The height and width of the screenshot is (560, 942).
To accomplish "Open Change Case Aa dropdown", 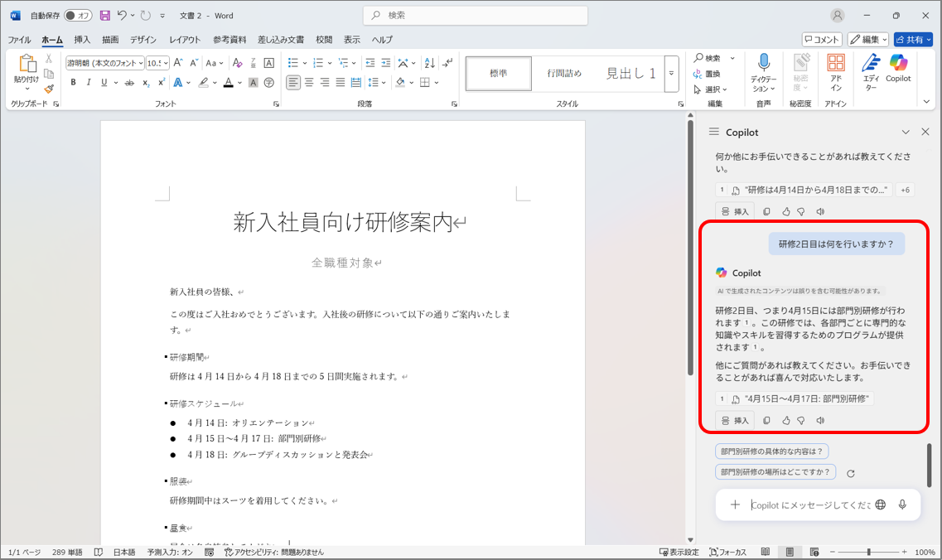I will tap(214, 62).
